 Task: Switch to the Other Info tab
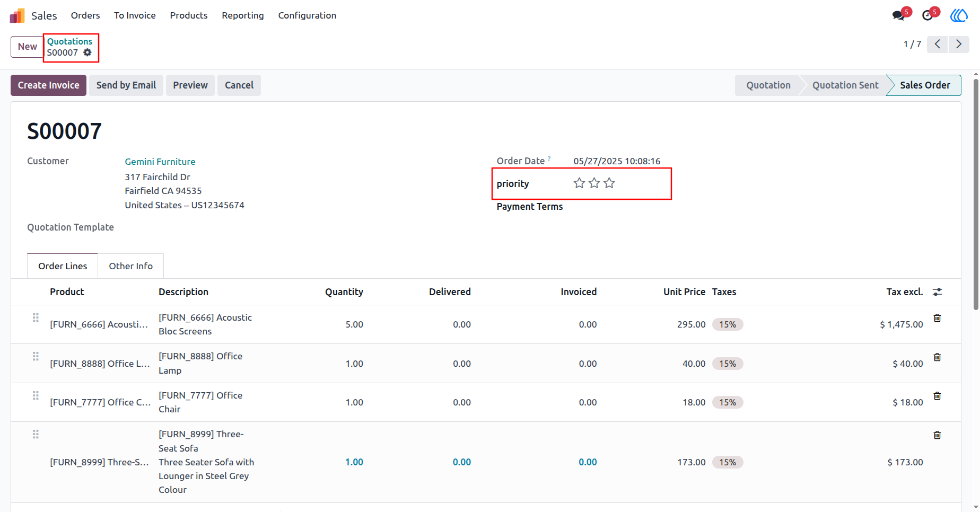[x=131, y=266]
